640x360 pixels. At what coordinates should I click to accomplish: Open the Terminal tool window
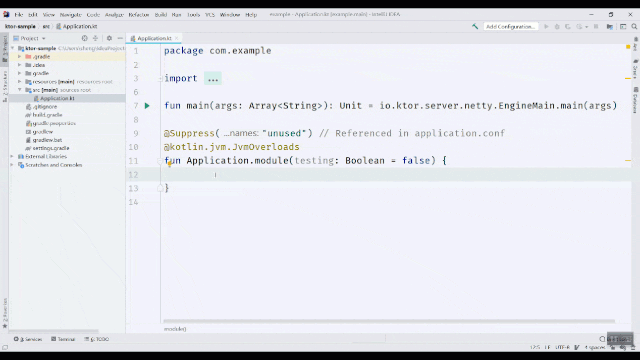(63, 339)
